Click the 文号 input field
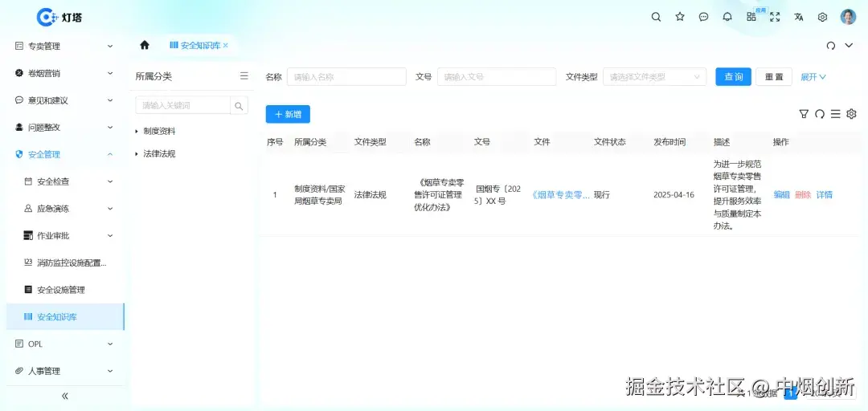 point(497,77)
